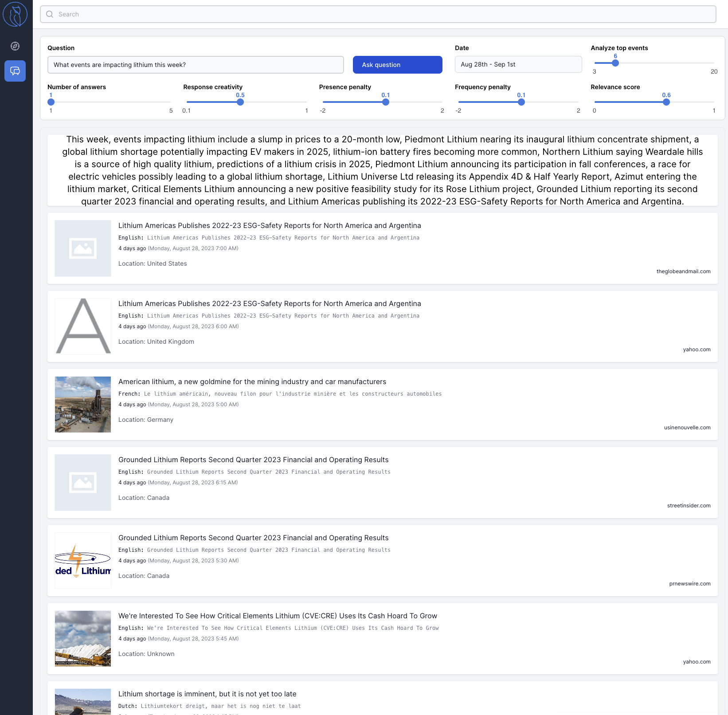Click the French original headline text
728x715 pixels.
tap(293, 394)
